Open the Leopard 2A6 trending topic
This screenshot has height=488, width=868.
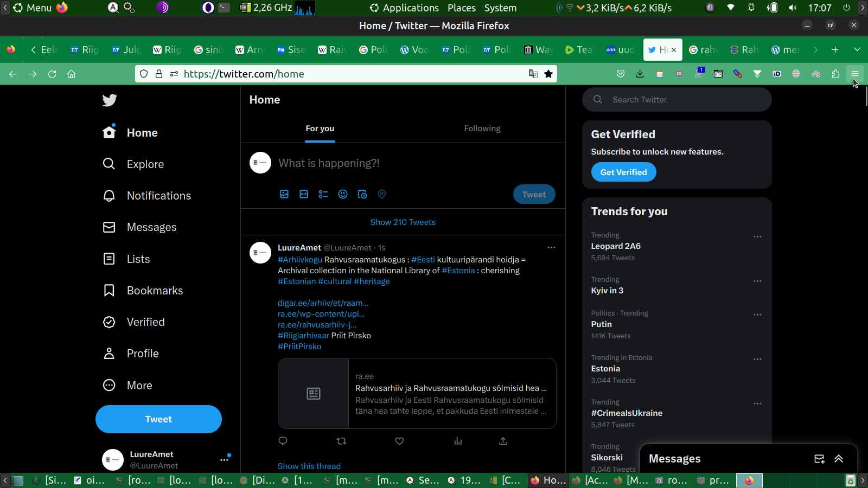616,246
